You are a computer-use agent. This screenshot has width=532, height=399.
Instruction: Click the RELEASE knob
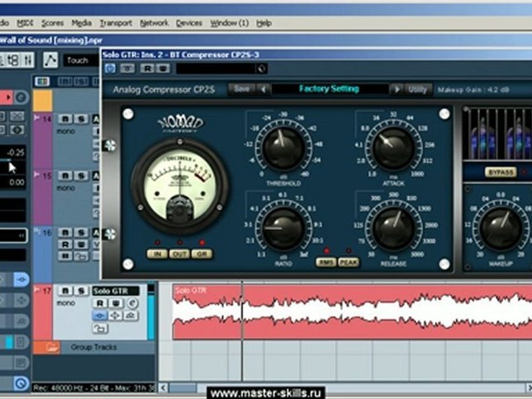[393, 229]
